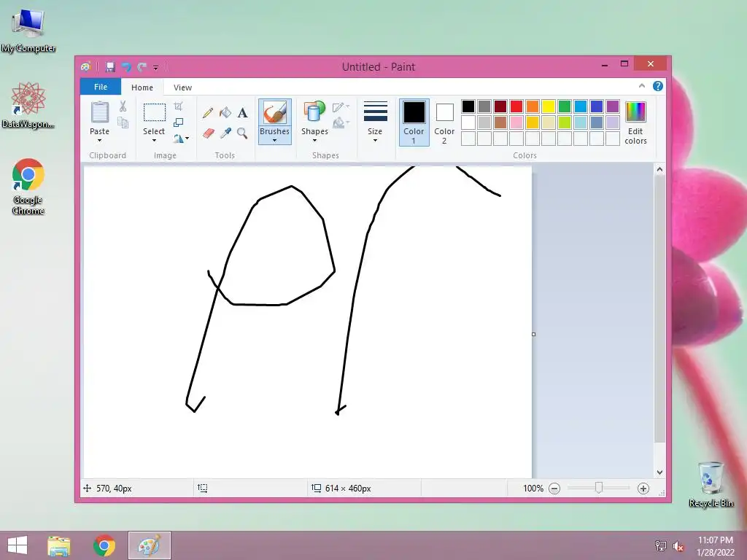Click the Save icon in quick access toolbar
Viewport: 747px width, 560px height.
coord(110,67)
